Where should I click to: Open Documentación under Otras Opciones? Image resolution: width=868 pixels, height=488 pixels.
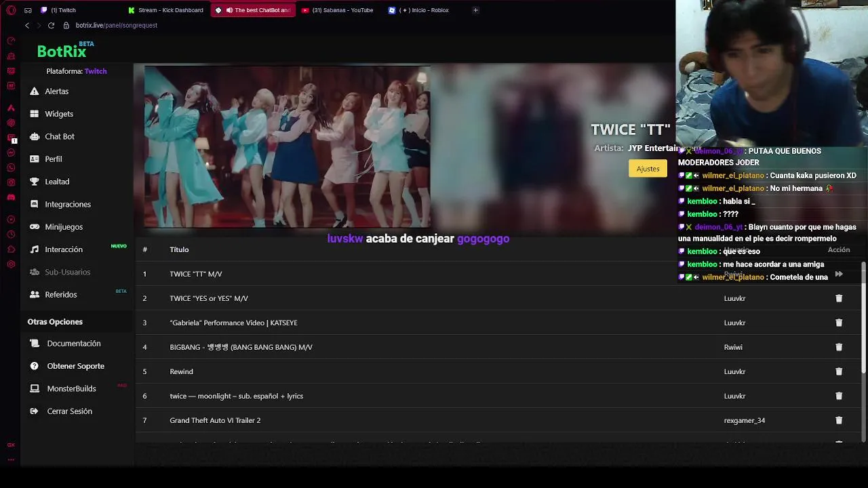pyautogui.click(x=73, y=344)
